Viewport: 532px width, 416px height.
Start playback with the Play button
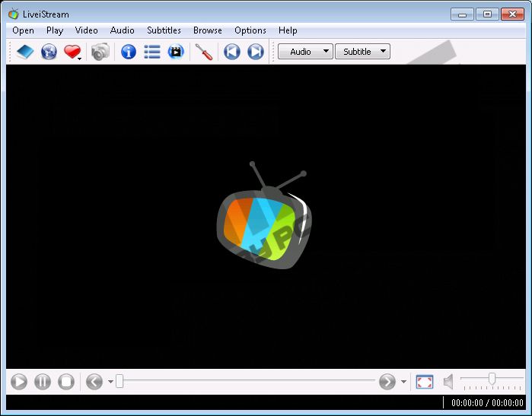pos(19,382)
